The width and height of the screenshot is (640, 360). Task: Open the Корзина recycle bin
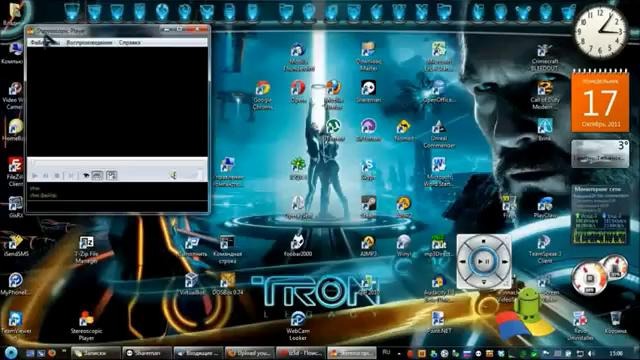tap(616, 322)
